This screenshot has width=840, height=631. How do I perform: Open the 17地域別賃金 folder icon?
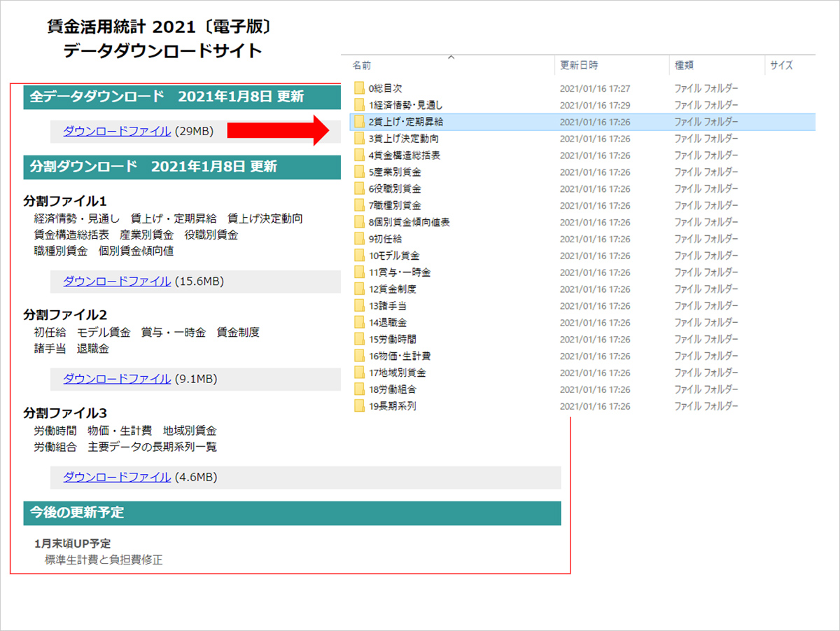pos(360,373)
